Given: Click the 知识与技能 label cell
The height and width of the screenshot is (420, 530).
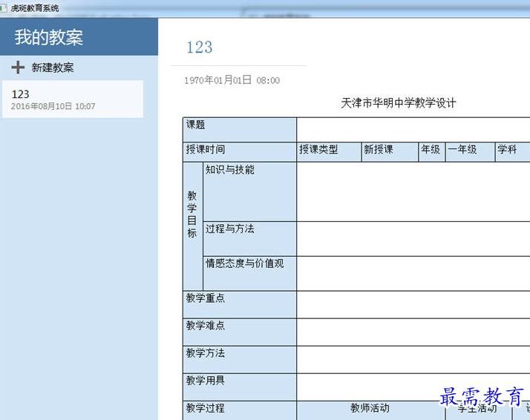Looking at the screenshot, I should 250,192.
